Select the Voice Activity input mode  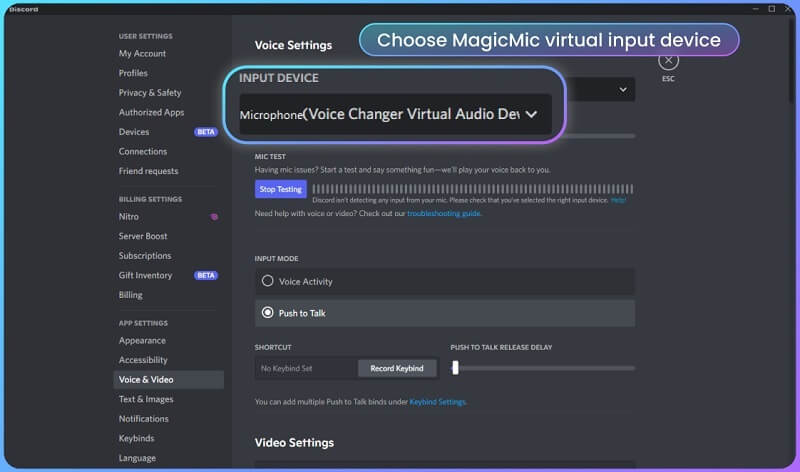click(x=445, y=282)
